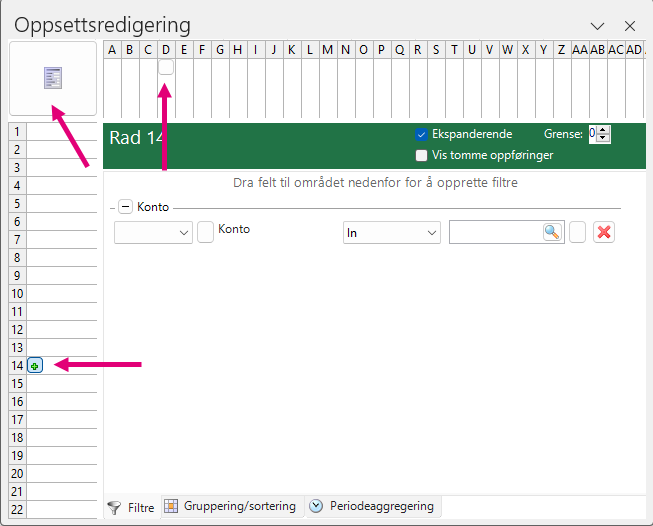Screen dimensions: 653x526
Task: Select row header 7
Action: point(17,239)
